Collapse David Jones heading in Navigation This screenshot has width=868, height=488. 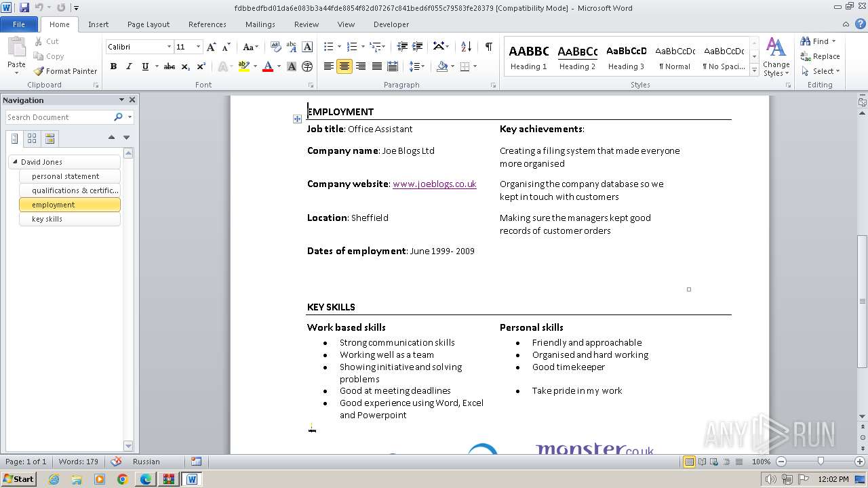click(x=15, y=161)
